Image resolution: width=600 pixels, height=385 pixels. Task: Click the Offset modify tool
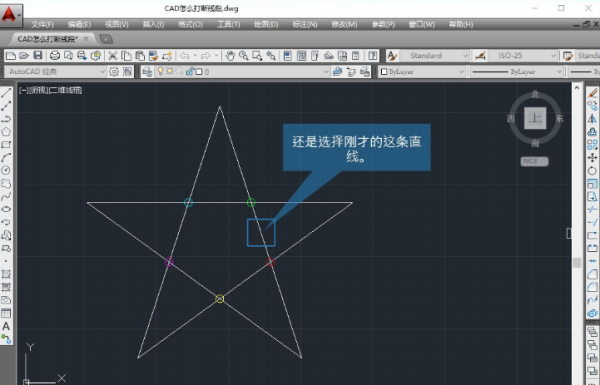coord(592,132)
